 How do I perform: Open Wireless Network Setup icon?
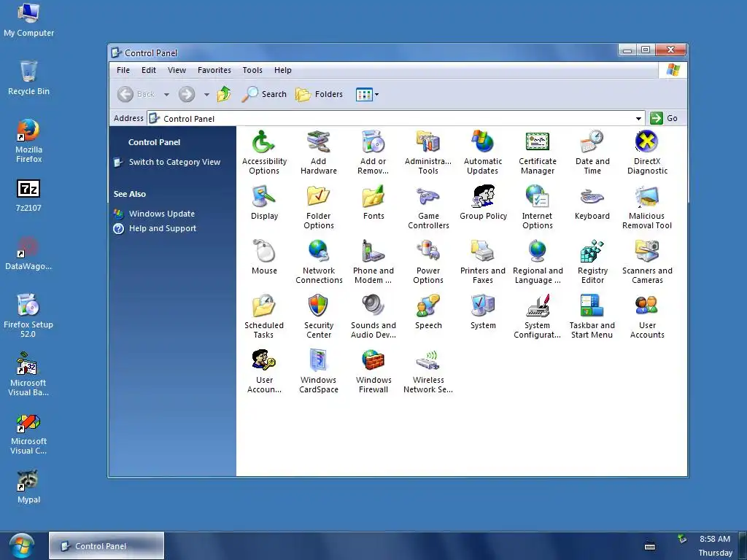[x=427, y=371]
